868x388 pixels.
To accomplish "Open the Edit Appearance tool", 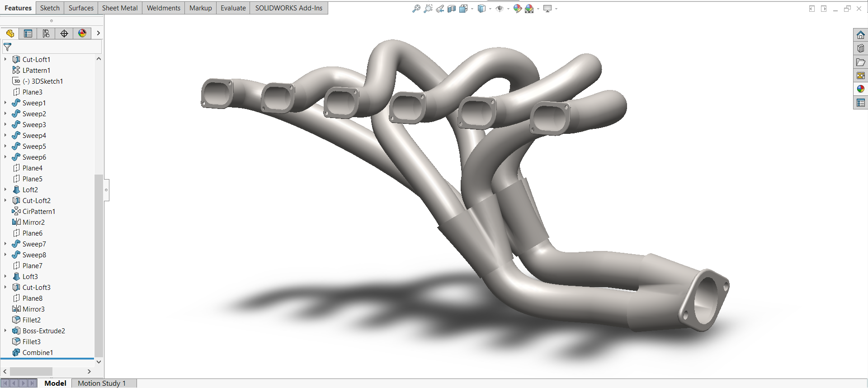I will (x=518, y=9).
